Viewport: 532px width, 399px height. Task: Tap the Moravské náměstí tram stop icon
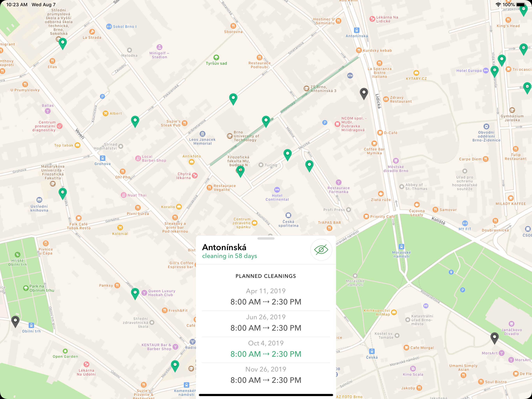click(401, 247)
